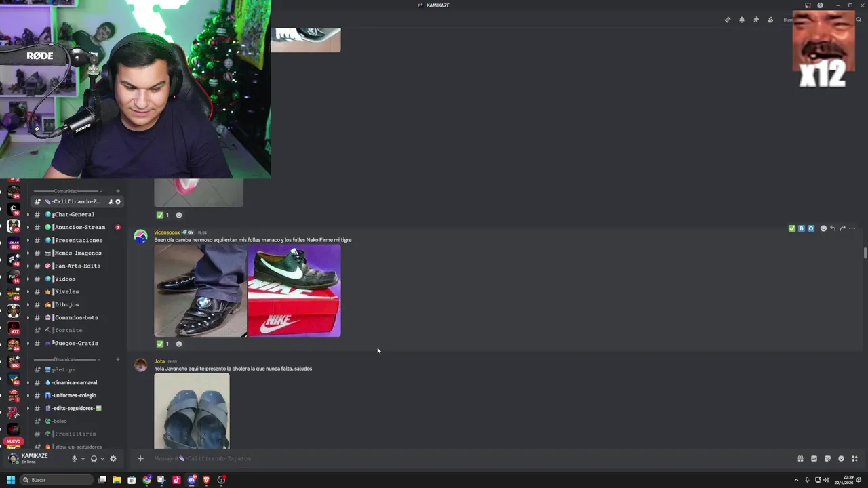Reply to vicensocox message arrow icon
This screenshot has width=868, height=488.
tap(833, 228)
